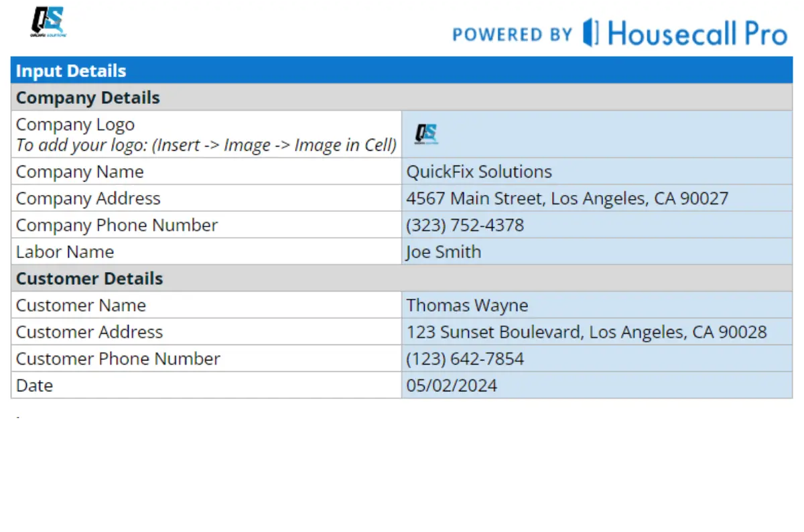Click the 4567 Main Street address cell
Screen dimensions: 804x532
(x=596, y=198)
